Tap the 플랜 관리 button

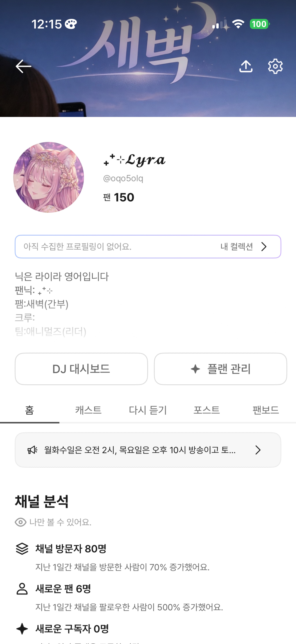220,369
